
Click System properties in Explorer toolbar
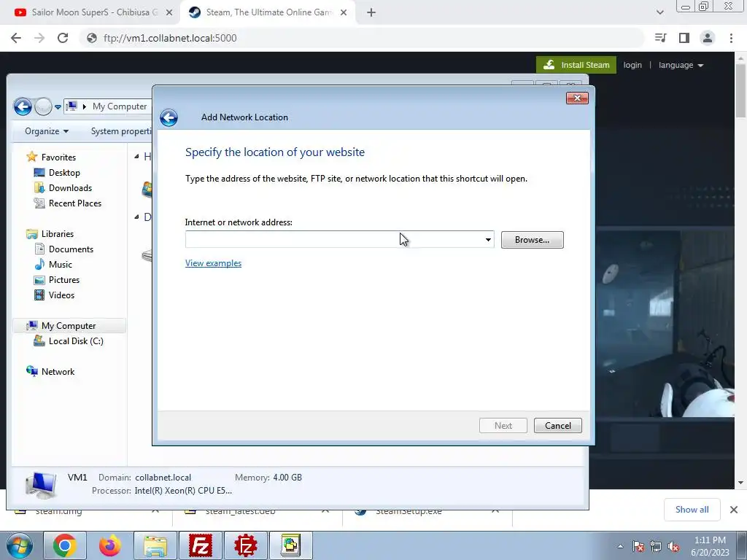tap(120, 131)
